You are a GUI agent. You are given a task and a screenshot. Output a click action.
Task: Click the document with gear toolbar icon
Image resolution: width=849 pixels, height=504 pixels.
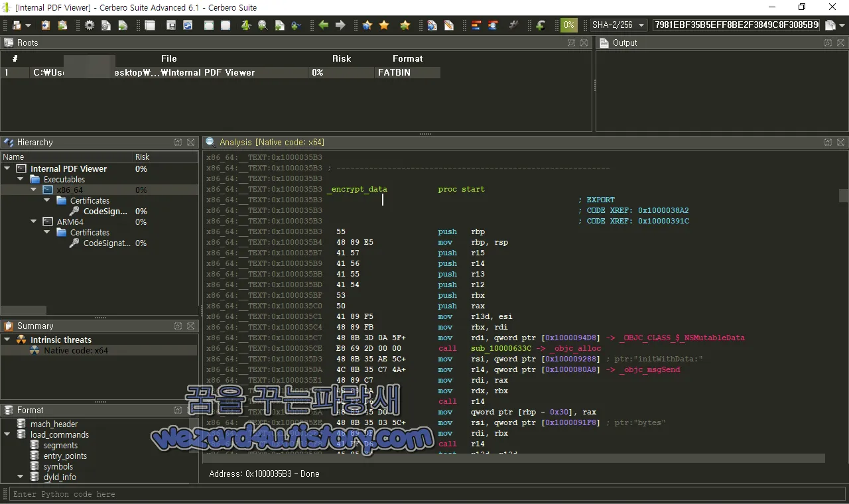click(x=106, y=25)
